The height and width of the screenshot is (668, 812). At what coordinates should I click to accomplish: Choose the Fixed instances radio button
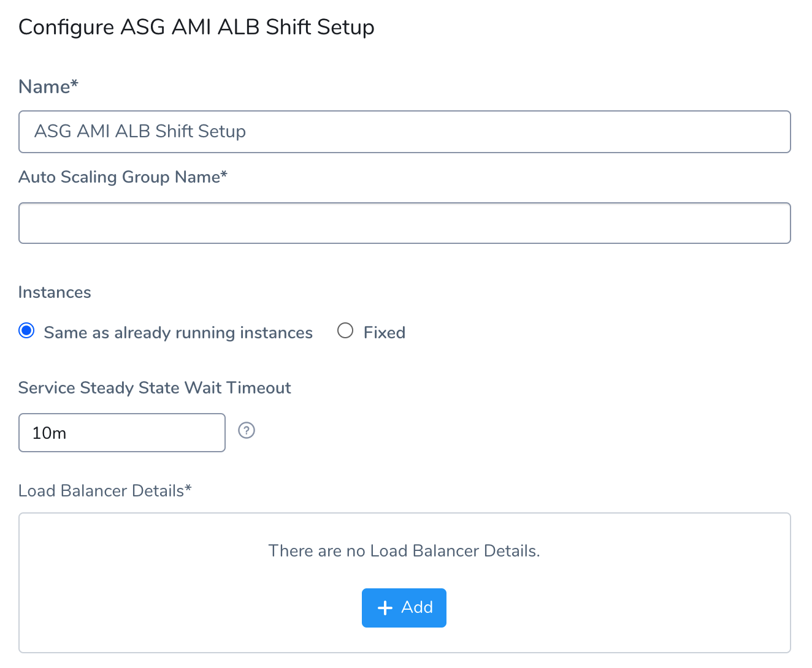click(x=345, y=331)
